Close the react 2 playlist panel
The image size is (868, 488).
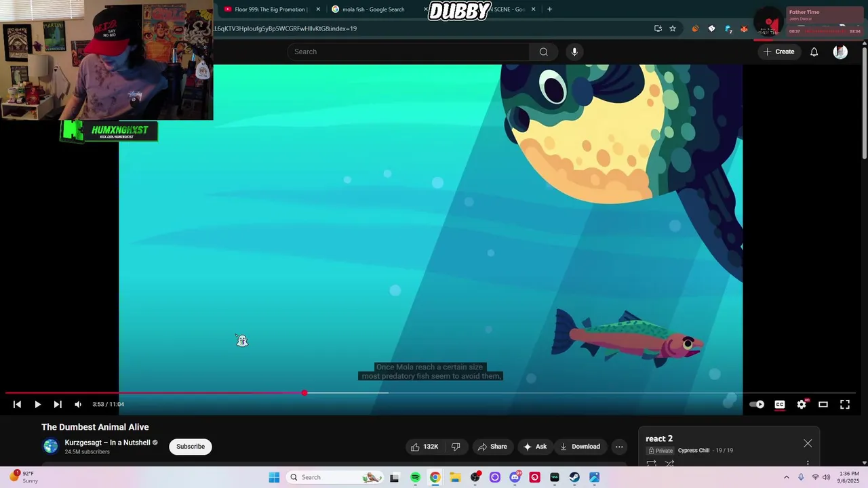click(808, 443)
